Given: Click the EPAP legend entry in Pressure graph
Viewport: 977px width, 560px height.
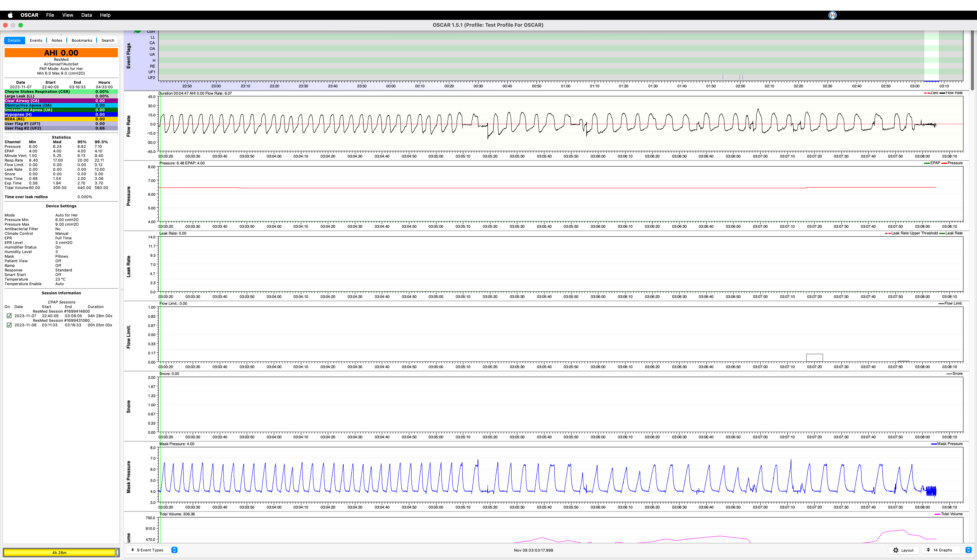Looking at the screenshot, I should [932, 163].
